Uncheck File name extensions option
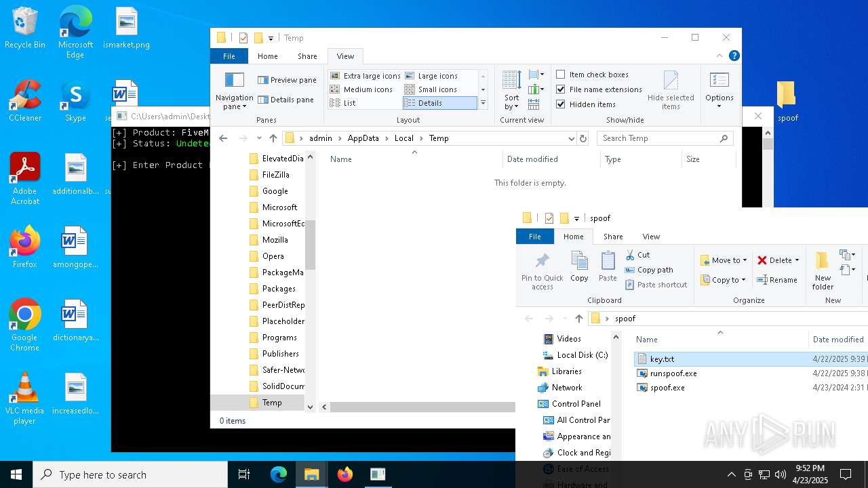 [x=599, y=89]
